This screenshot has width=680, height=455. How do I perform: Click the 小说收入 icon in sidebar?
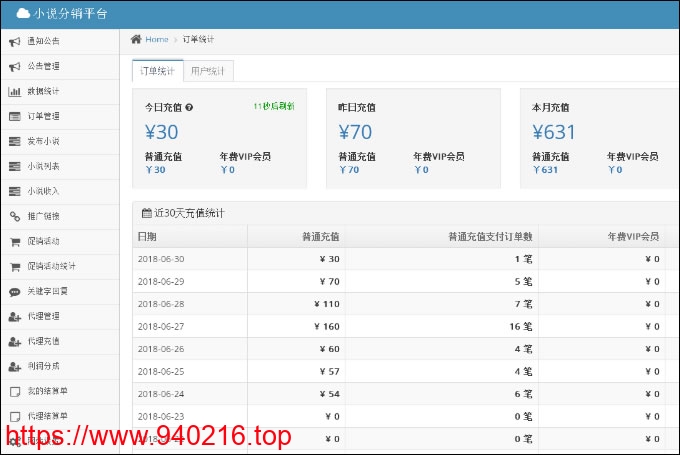(15, 191)
